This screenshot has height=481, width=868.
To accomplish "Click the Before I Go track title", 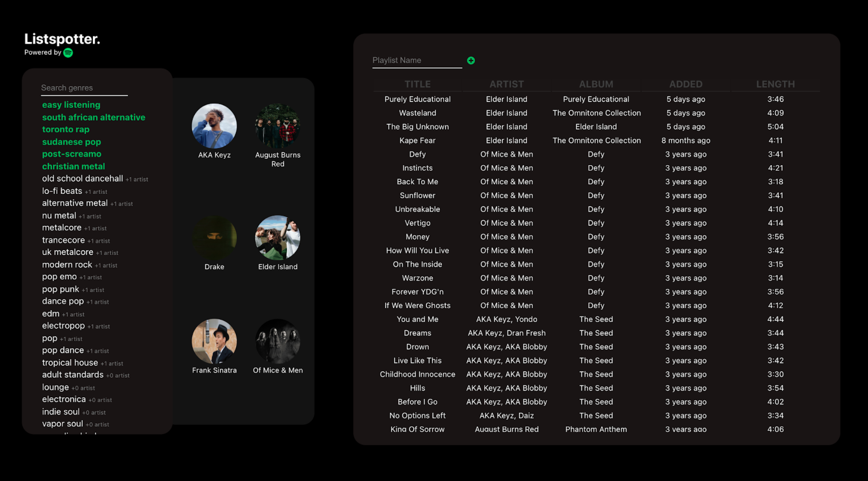I will 417,402.
